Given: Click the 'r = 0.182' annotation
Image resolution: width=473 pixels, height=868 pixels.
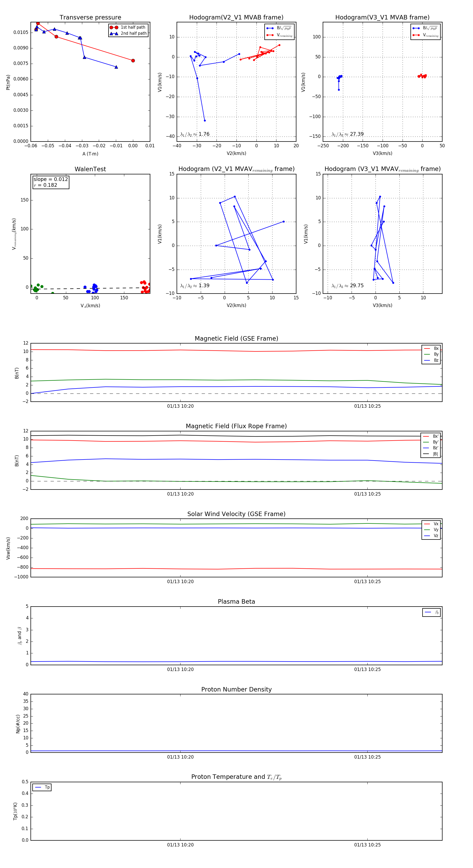Looking at the screenshot, I should [x=45, y=185].
